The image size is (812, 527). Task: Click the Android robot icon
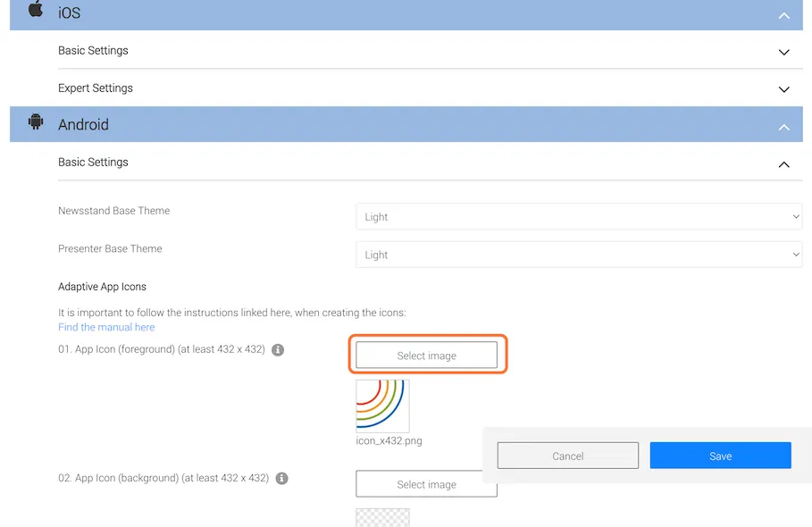click(x=36, y=121)
